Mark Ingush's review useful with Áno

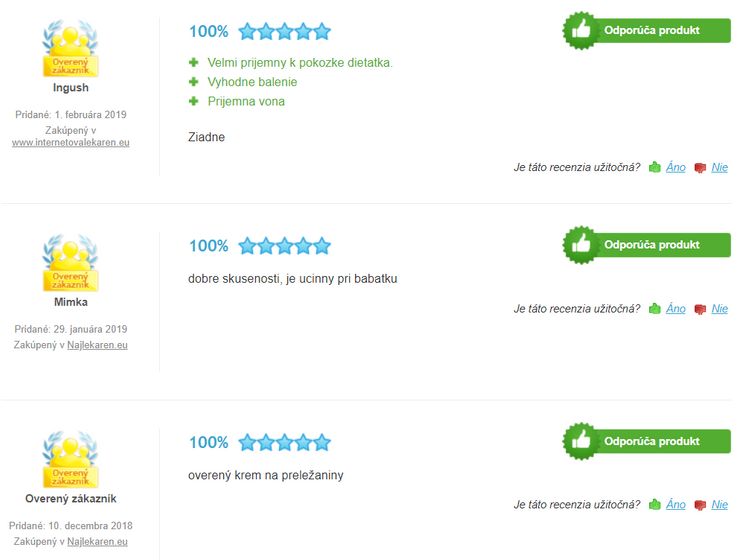coord(675,167)
